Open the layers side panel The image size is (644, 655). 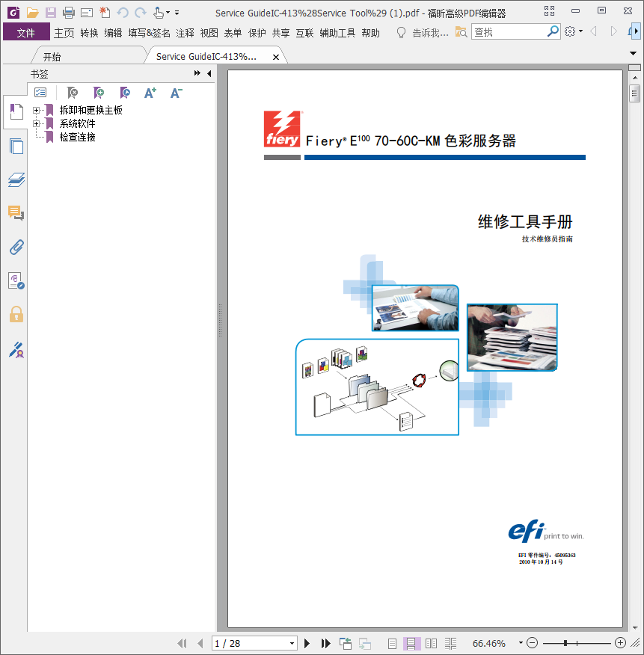tap(16, 179)
